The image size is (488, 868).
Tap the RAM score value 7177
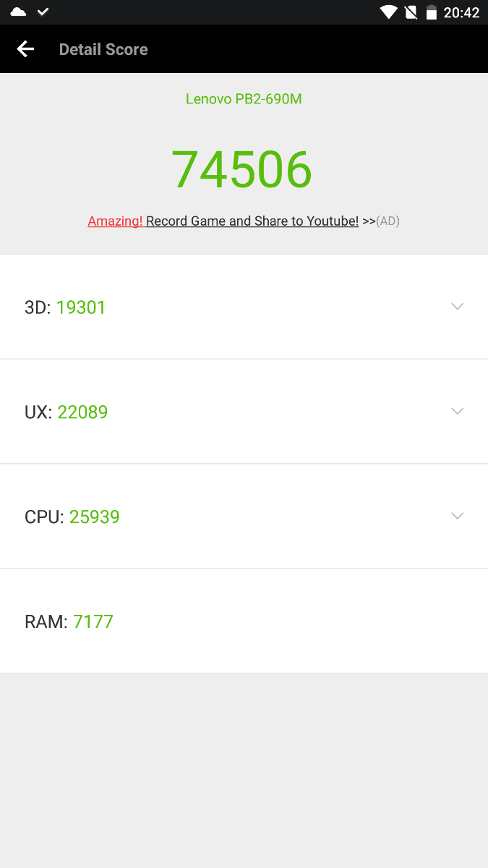(93, 622)
